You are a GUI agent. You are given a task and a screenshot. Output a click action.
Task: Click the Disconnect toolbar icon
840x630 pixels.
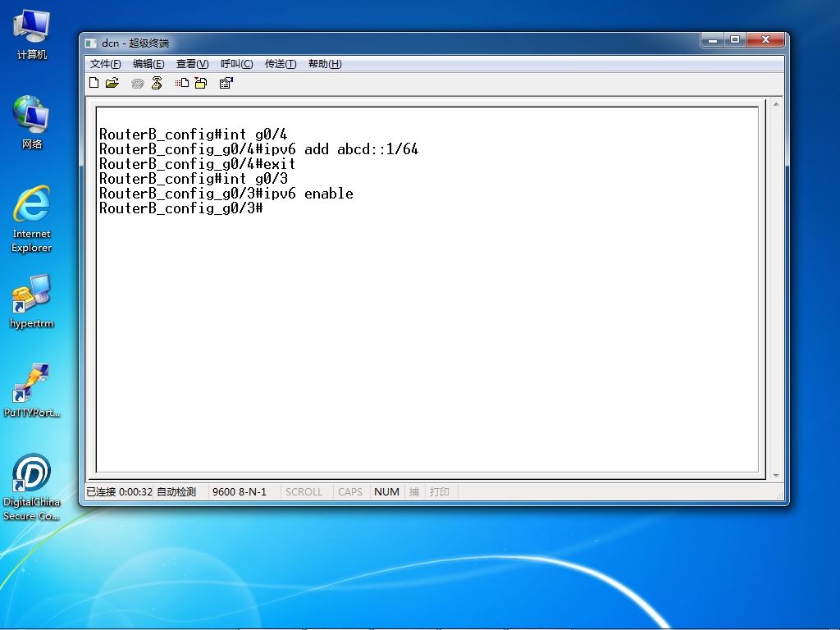coord(157,83)
